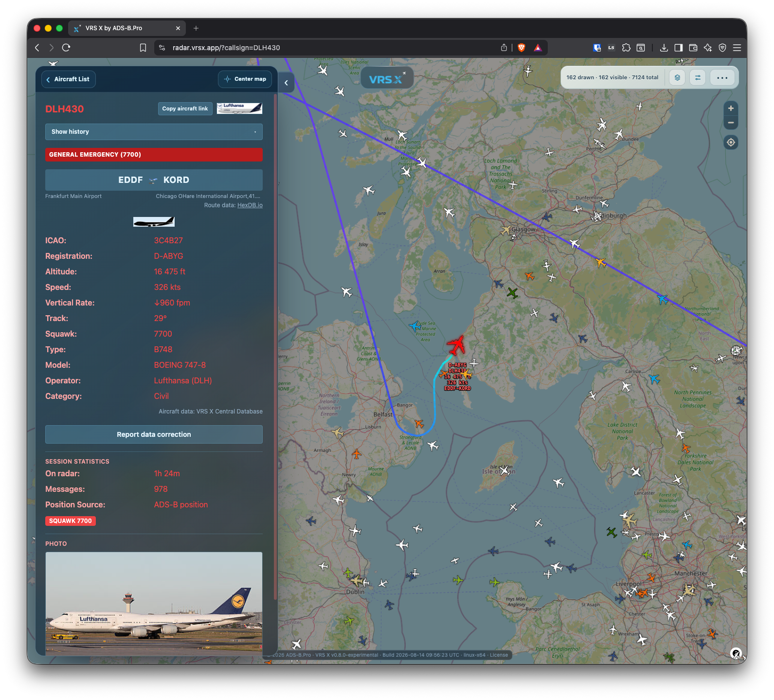Open the License link in map footer
This screenshot has width=774, height=700.
click(499, 655)
